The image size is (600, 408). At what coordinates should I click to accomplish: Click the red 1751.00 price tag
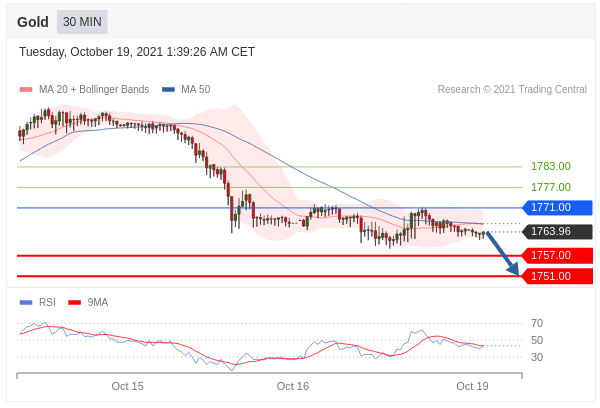click(556, 276)
